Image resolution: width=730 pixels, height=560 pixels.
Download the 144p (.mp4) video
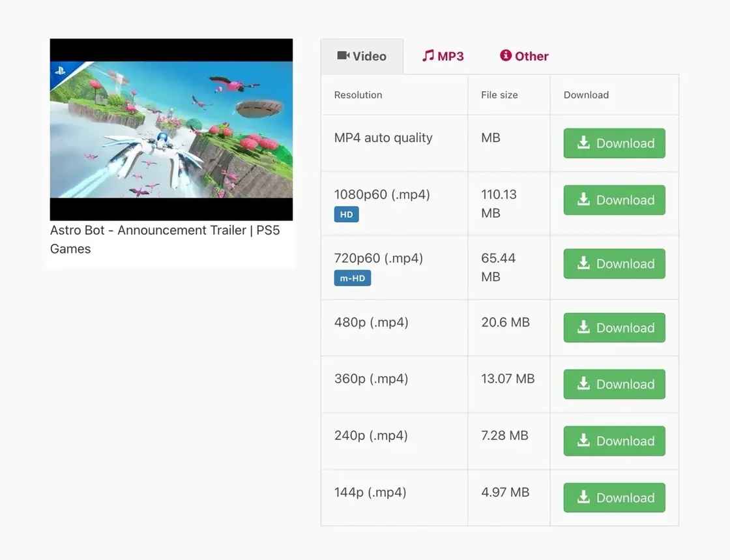(614, 497)
